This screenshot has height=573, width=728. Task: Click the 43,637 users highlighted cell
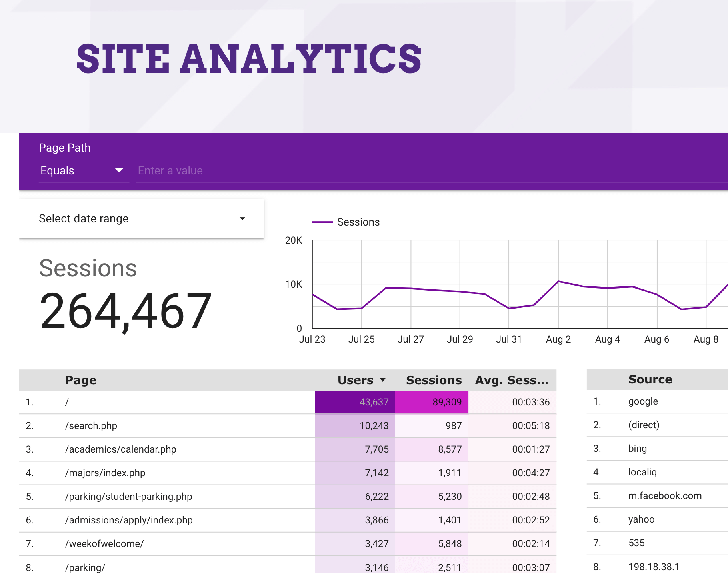(355, 402)
